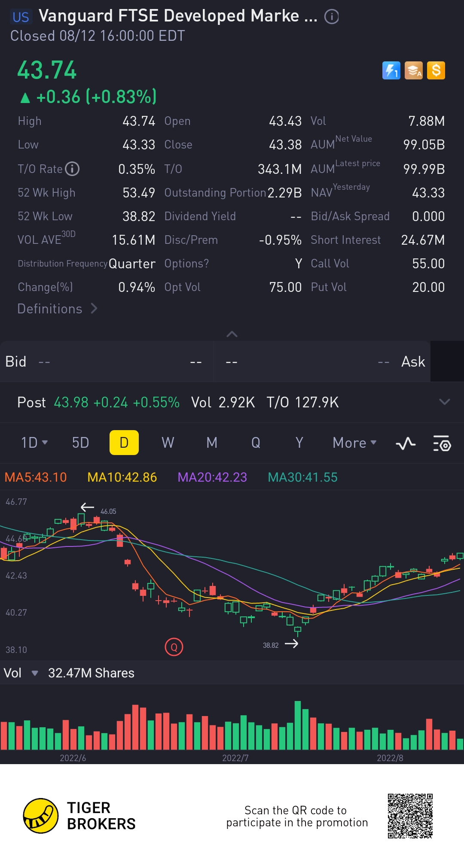Tap the Bid label in the quote bar
464x868 pixels.
click(x=16, y=361)
